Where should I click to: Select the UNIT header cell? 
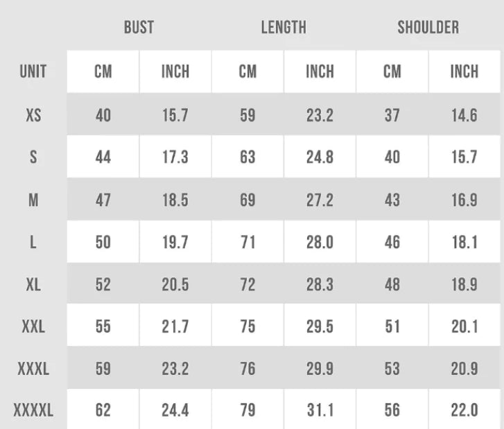(x=33, y=71)
